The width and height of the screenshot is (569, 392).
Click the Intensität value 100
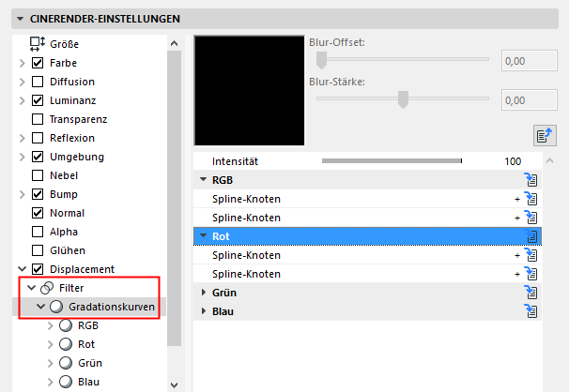[513, 161]
